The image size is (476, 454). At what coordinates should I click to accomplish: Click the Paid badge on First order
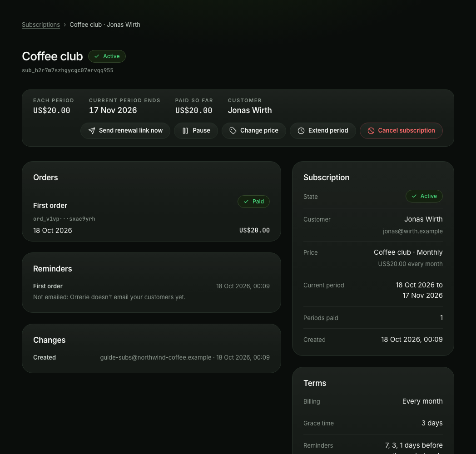pos(253,202)
